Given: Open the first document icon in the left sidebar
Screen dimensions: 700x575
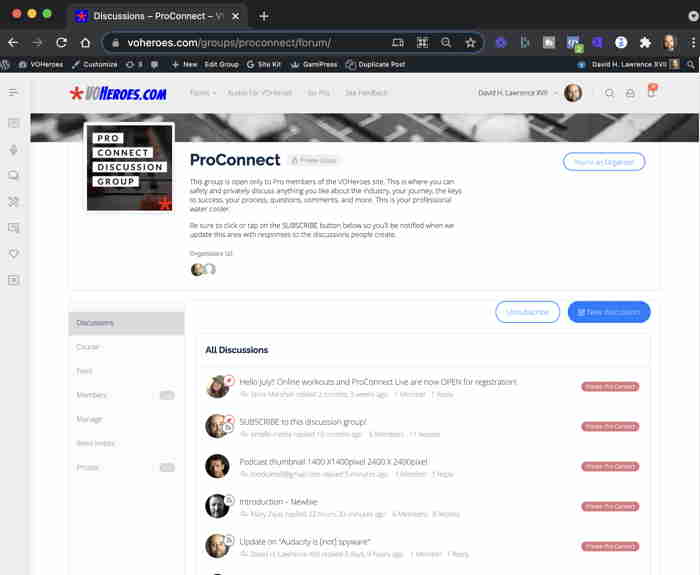Looking at the screenshot, I should [14, 123].
